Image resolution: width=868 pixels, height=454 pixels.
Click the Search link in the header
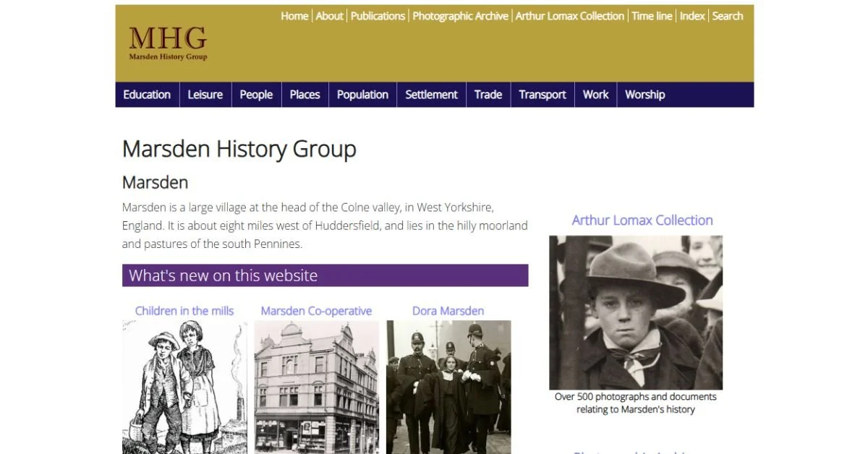pyautogui.click(x=728, y=16)
